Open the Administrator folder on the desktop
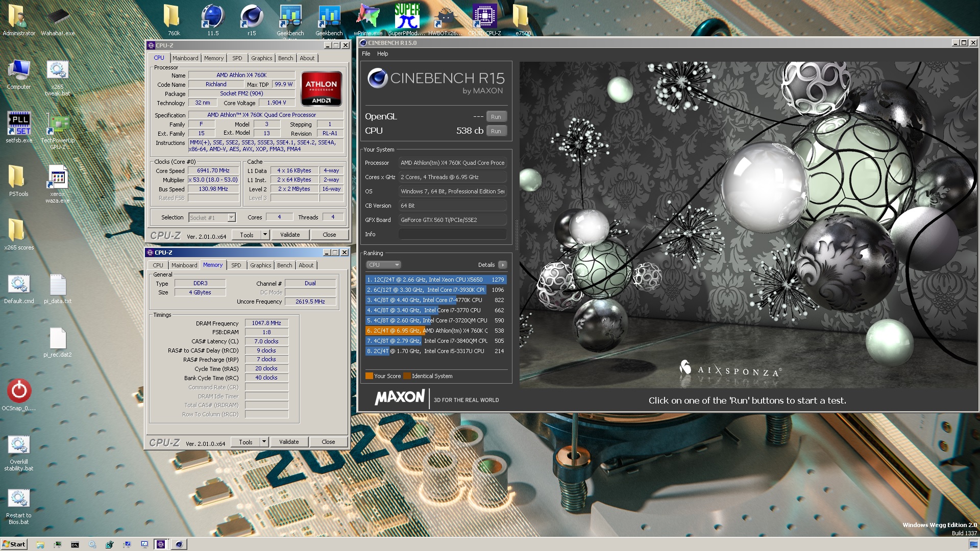Screen dimensions: 980x551 click(x=19, y=19)
